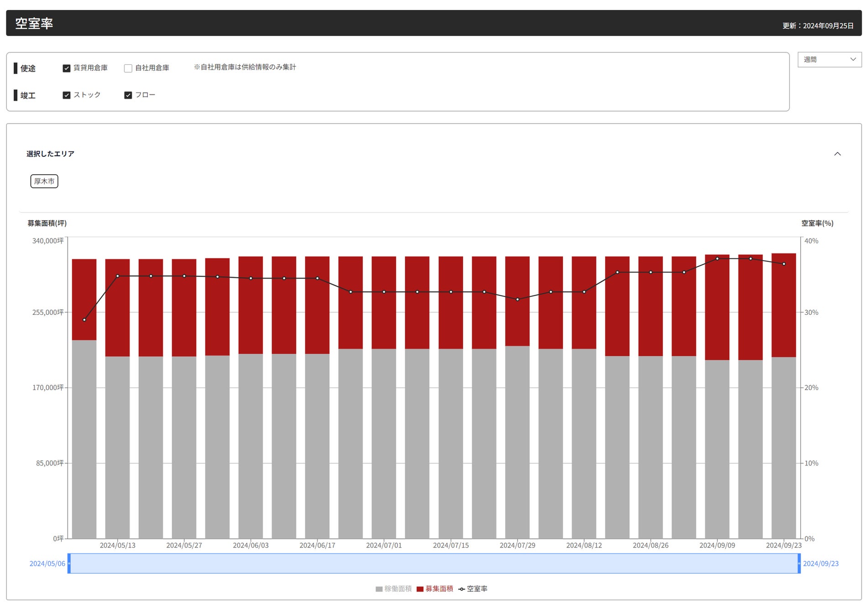Select the first vacancy rate point for 2024/05/06
The height and width of the screenshot is (616, 863).
point(84,320)
